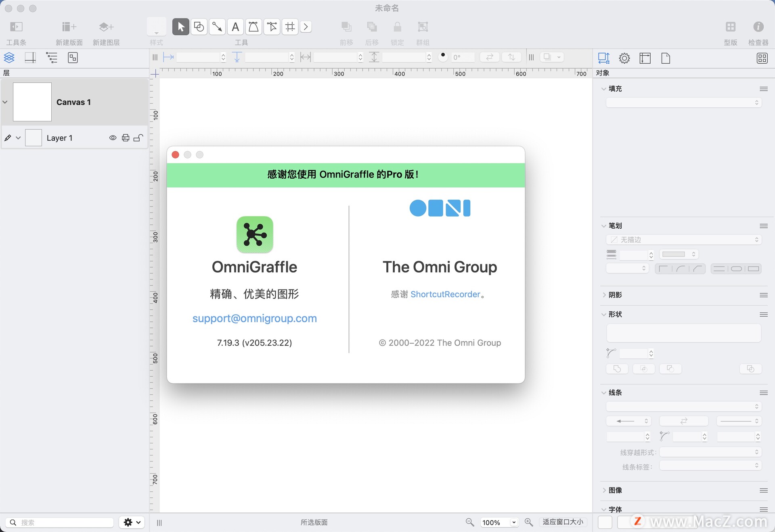This screenshot has height=532, width=775.
Task: Open the 型版 stencils icon
Action: [731, 27]
